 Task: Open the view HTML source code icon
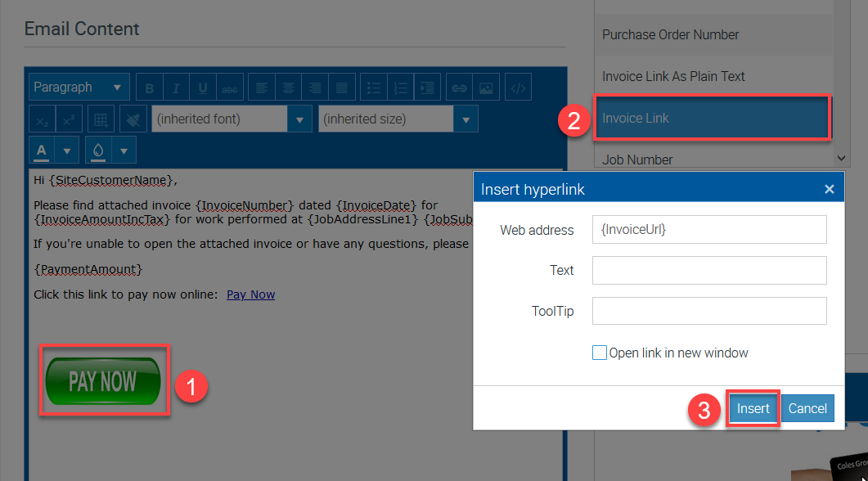click(x=517, y=88)
